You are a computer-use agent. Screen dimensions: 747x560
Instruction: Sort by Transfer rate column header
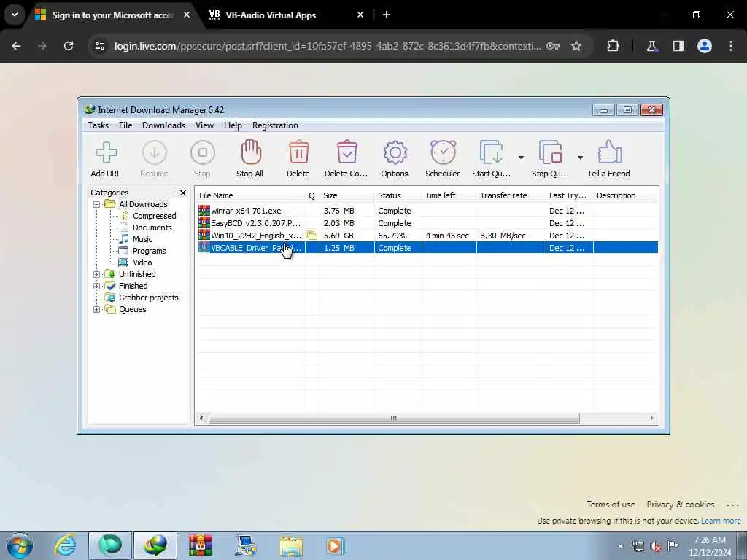pos(511,195)
